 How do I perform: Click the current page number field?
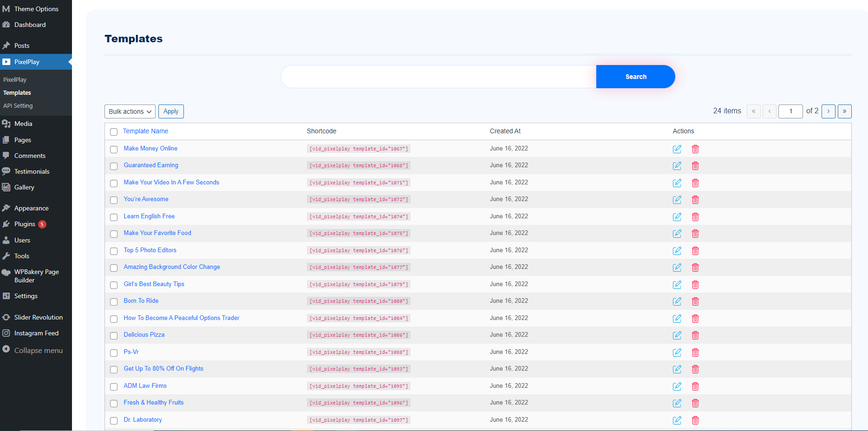click(790, 111)
